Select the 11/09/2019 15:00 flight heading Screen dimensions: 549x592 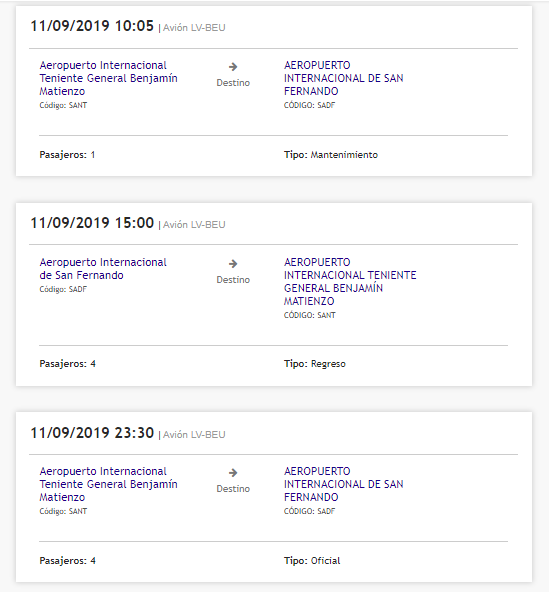pos(92,223)
